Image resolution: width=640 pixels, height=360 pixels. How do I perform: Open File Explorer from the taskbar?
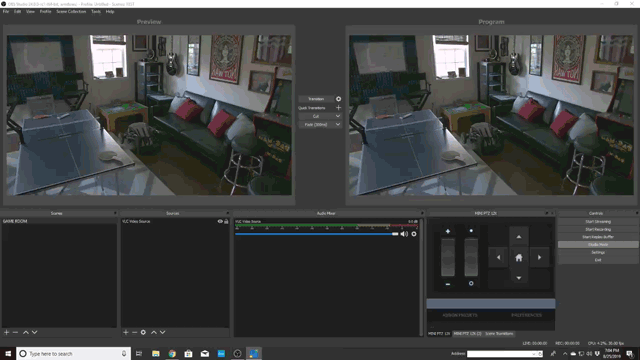click(x=156, y=353)
